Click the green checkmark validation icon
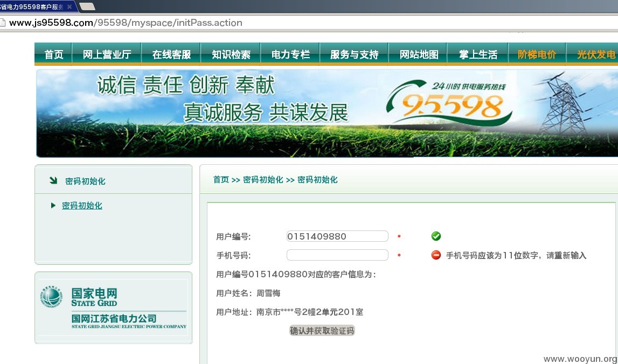Image resolution: width=618 pixels, height=364 pixels. (x=436, y=236)
